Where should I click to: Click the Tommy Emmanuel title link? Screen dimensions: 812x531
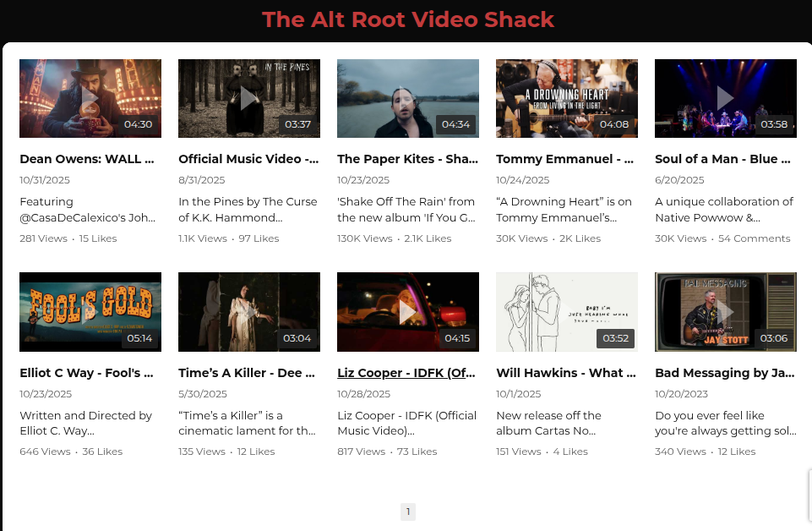pos(565,159)
